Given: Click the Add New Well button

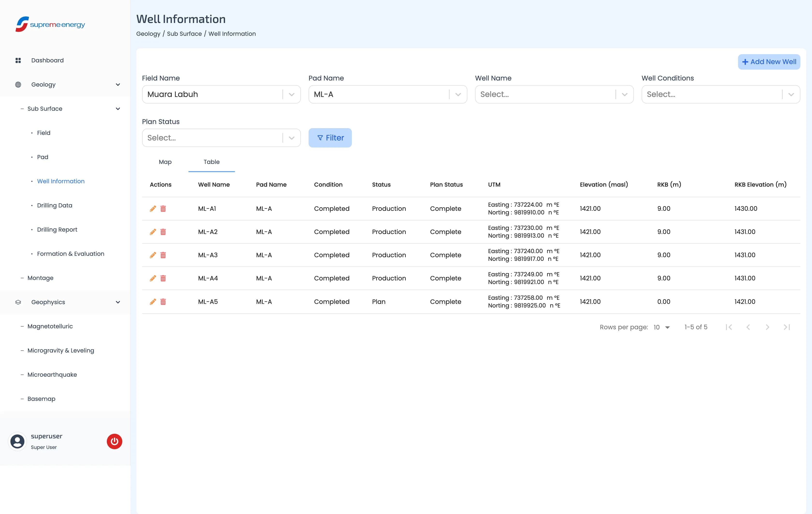Looking at the screenshot, I should 769,62.
